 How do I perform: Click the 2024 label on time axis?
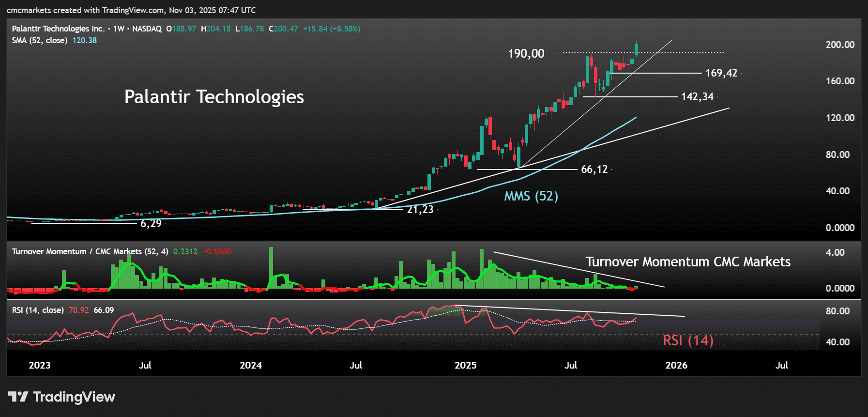(251, 365)
